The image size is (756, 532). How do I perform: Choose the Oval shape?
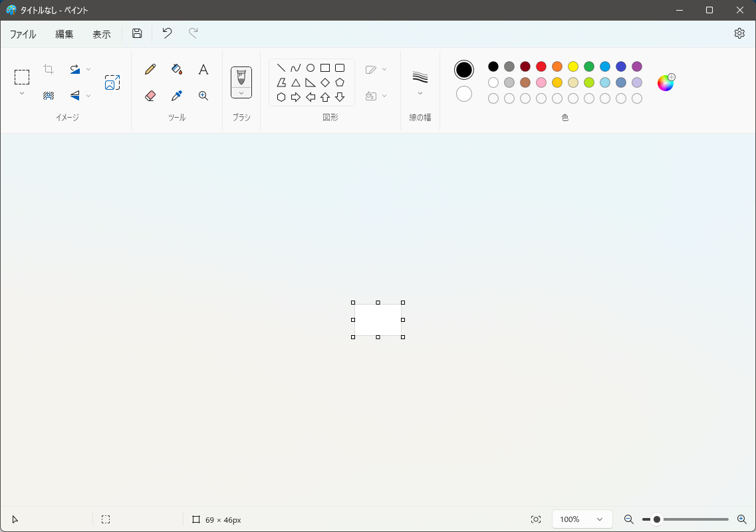pyautogui.click(x=310, y=67)
